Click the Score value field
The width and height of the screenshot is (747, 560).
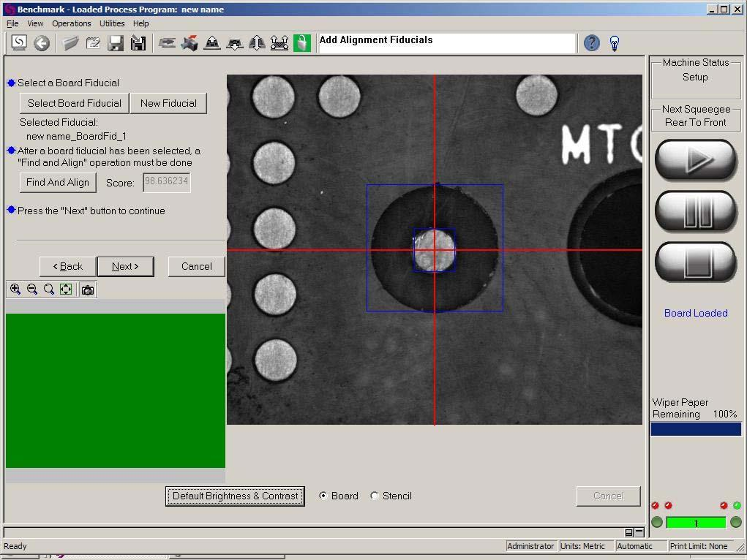167,182
